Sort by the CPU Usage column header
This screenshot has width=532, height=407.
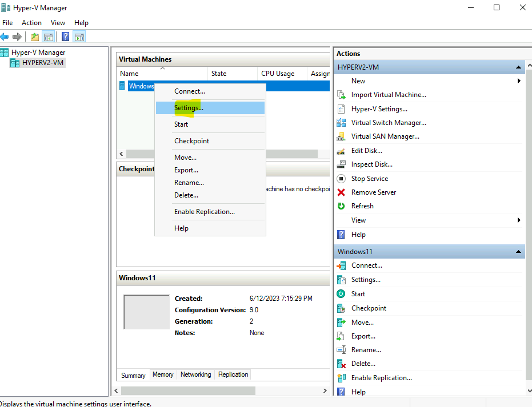(282, 74)
